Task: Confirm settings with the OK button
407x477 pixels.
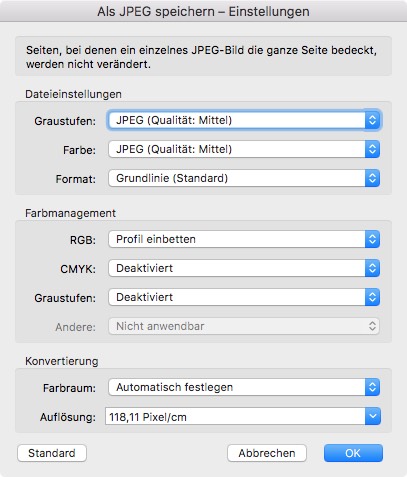Action: (x=353, y=453)
